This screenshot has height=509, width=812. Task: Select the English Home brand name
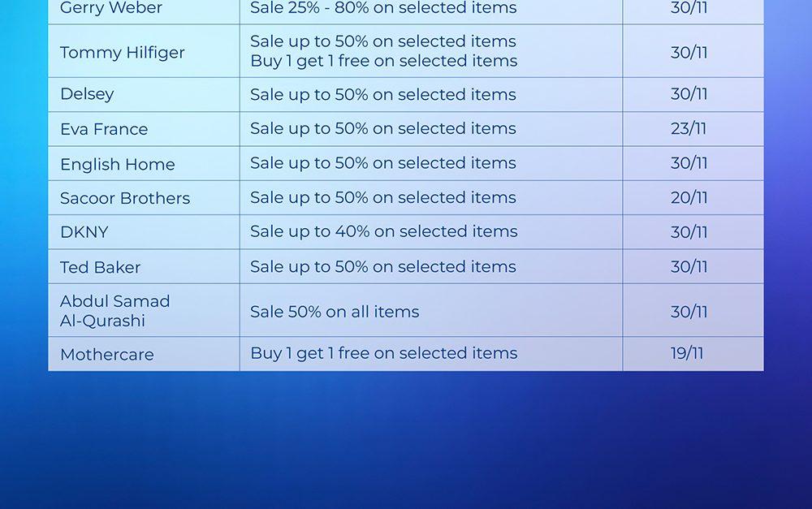coord(117,164)
